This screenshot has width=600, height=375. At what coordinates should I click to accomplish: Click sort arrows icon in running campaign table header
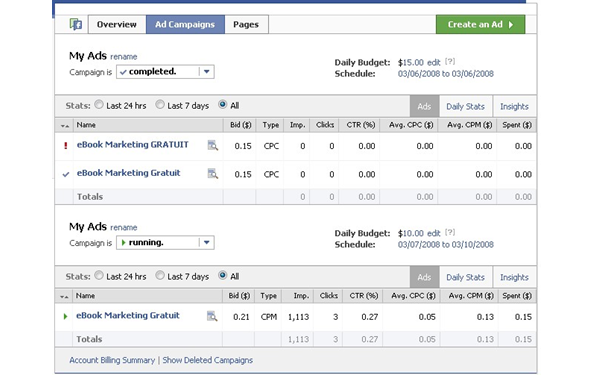pyautogui.click(x=64, y=297)
